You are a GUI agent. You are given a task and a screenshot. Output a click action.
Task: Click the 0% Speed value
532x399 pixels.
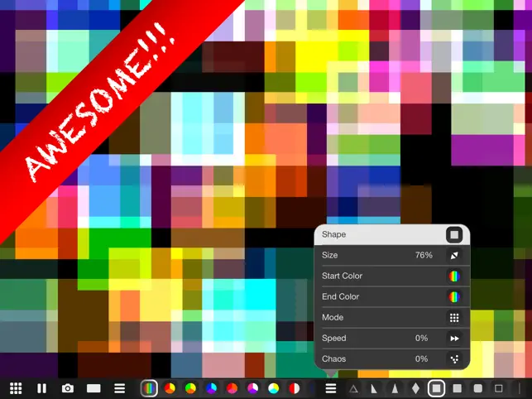tap(421, 339)
